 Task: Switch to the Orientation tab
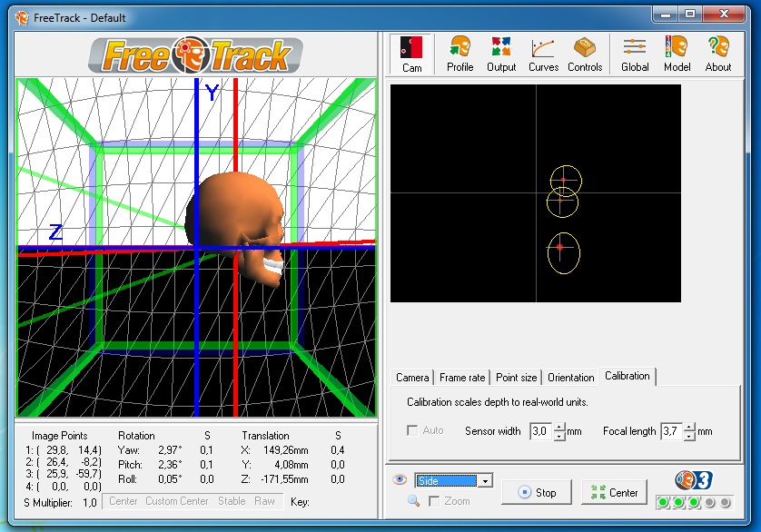570,378
